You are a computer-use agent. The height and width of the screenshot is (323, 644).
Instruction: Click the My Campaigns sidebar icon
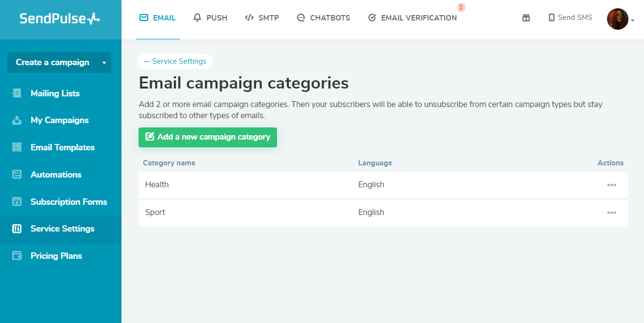tap(17, 120)
